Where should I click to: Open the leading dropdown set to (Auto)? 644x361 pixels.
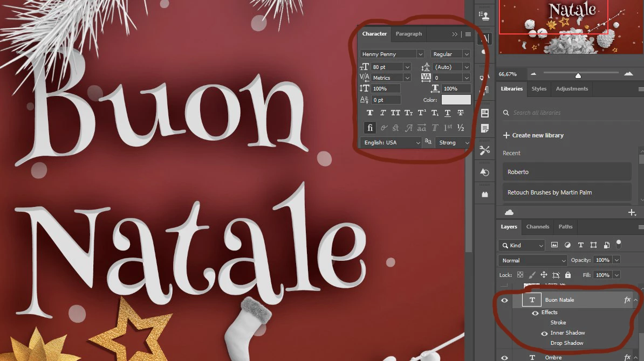(x=467, y=67)
